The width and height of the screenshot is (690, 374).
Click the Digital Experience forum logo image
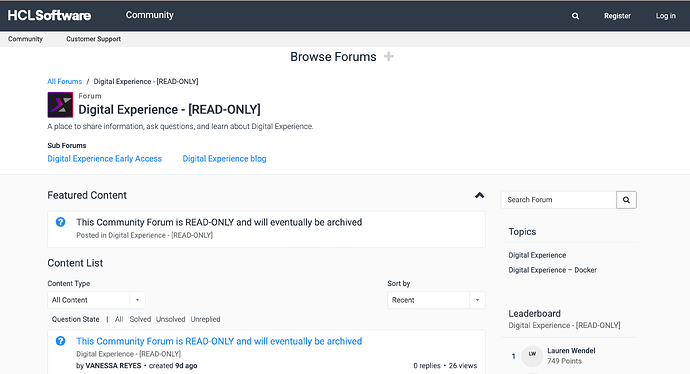[x=60, y=105]
